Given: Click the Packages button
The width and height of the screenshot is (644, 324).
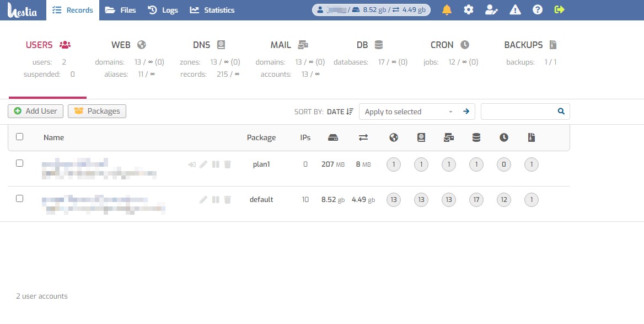Looking at the screenshot, I should [x=97, y=111].
